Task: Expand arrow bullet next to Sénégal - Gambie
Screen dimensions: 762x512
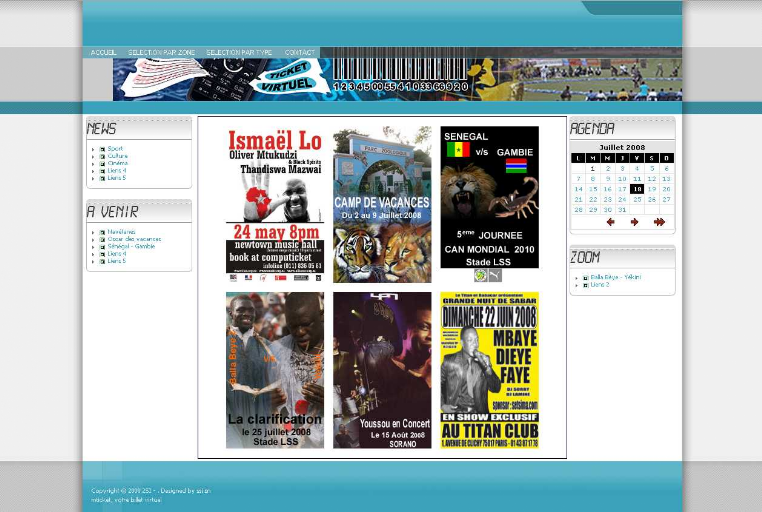Action: tap(93, 247)
